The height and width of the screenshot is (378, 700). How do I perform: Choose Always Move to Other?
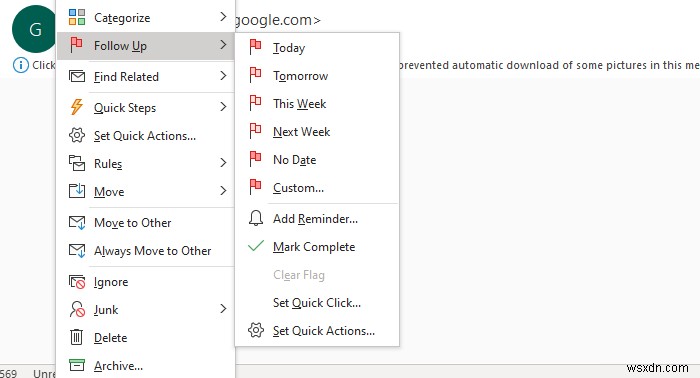(146, 251)
